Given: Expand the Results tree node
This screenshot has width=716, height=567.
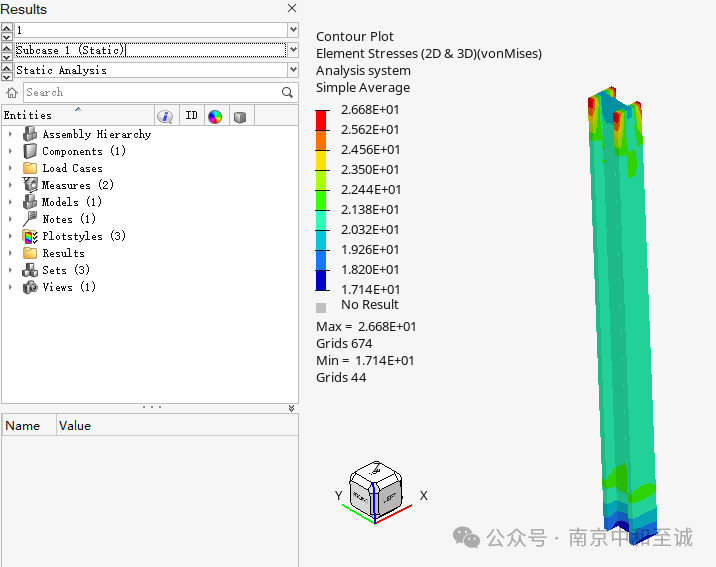Looking at the screenshot, I should click(11, 253).
